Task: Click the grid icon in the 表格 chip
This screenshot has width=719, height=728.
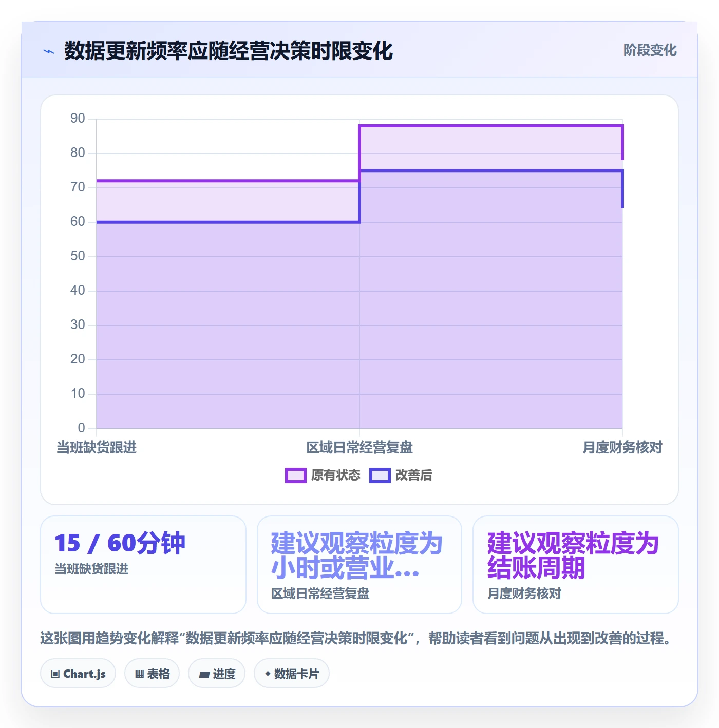Action: [139, 674]
